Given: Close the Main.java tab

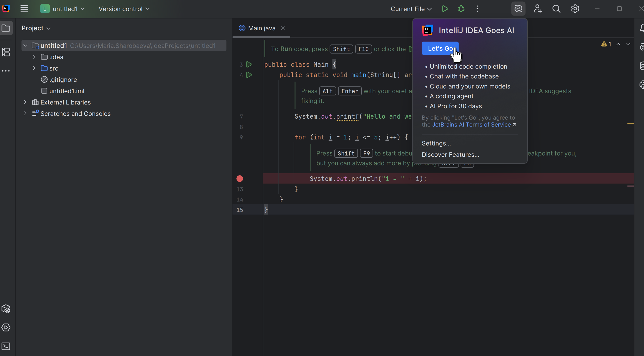Looking at the screenshot, I should 283,28.
